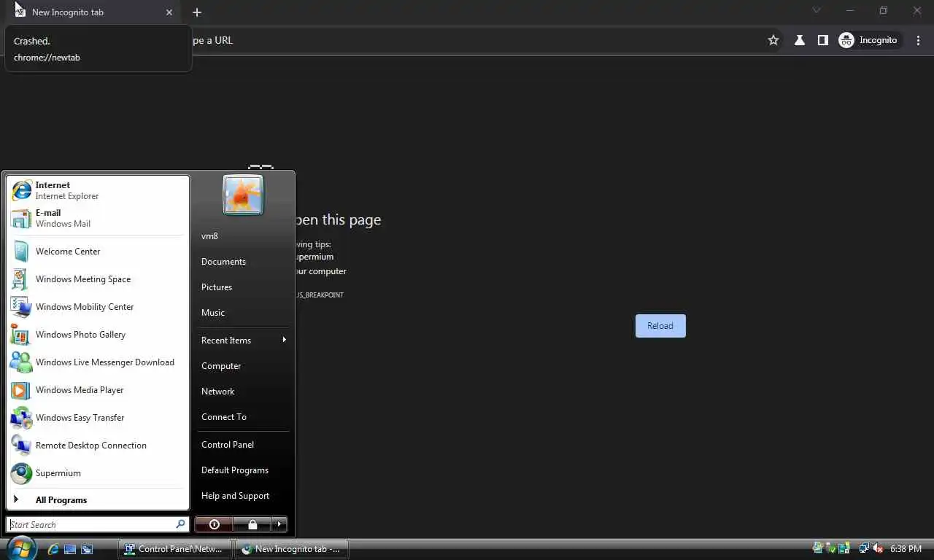Open Internet Explorer from the Start menu

click(x=98, y=190)
